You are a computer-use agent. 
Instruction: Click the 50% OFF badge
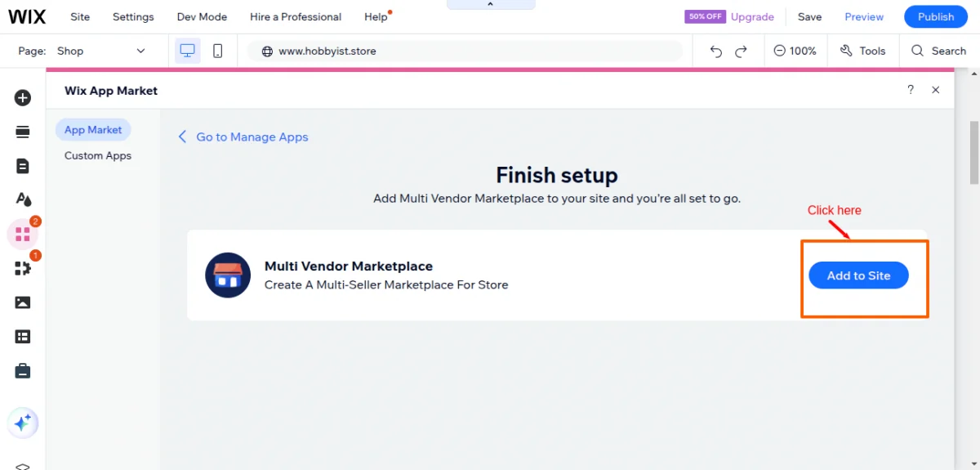point(705,16)
